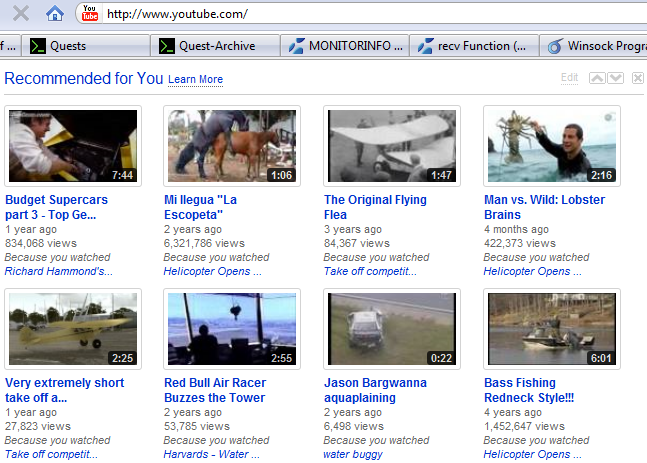Click inside the youtube.com address field
Viewport: 647px width, 463px height.
(x=370, y=14)
